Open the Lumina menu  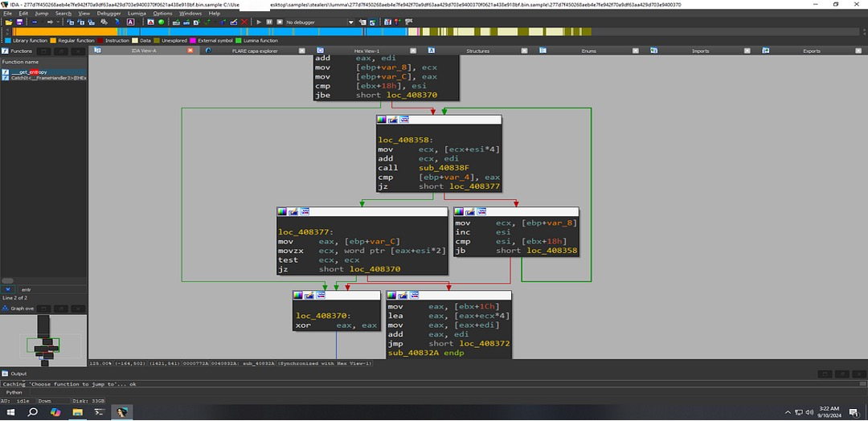coord(137,14)
